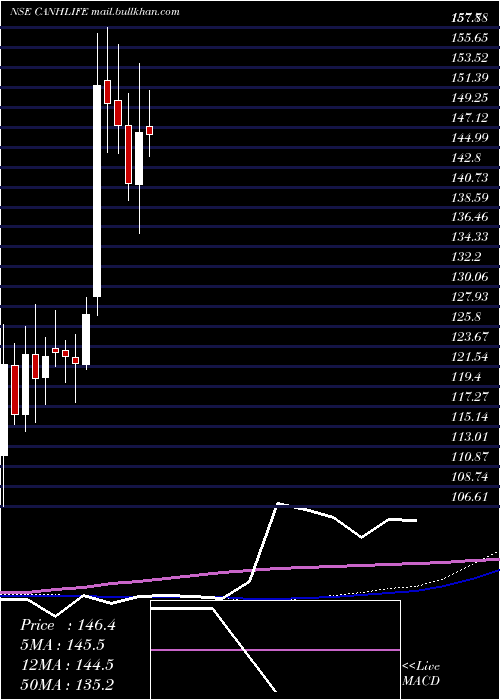Viewport: 500px width, 700px height.
Task: Click the 117.27 price axis label
Action: click(x=469, y=396)
